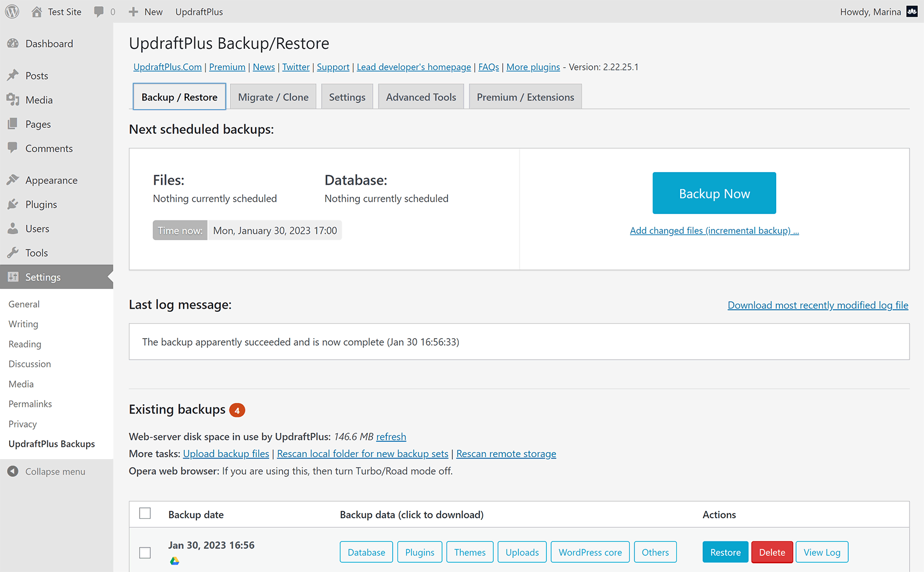Open Reading settings submenu
Image resolution: width=924 pixels, height=572 pixels.
pyautogui.click(x=25, y=344)
